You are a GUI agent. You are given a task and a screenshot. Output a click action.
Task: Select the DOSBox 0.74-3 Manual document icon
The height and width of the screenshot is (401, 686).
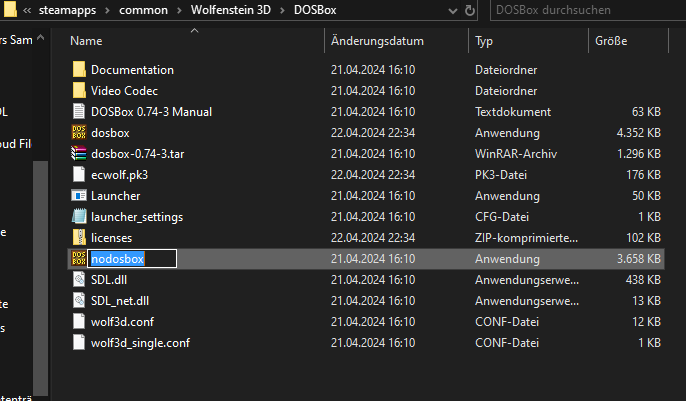(80, 112)
